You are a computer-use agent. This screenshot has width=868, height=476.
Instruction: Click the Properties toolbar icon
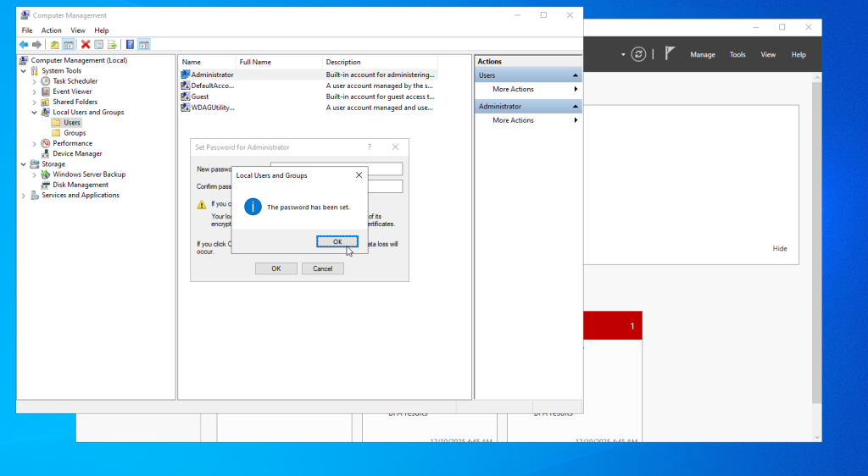(98, 45)
